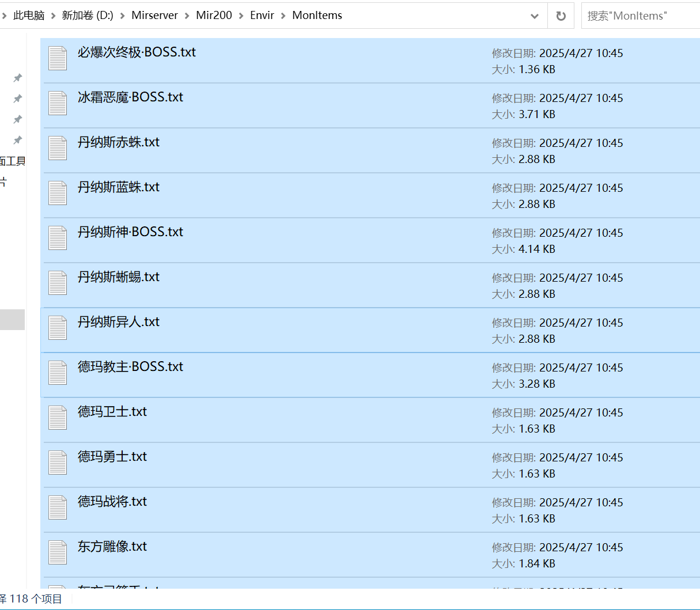Click the file icon of 丹纳斯蜥蜴.txt
This screenshot has height=610, width=700.
(58, 283)
